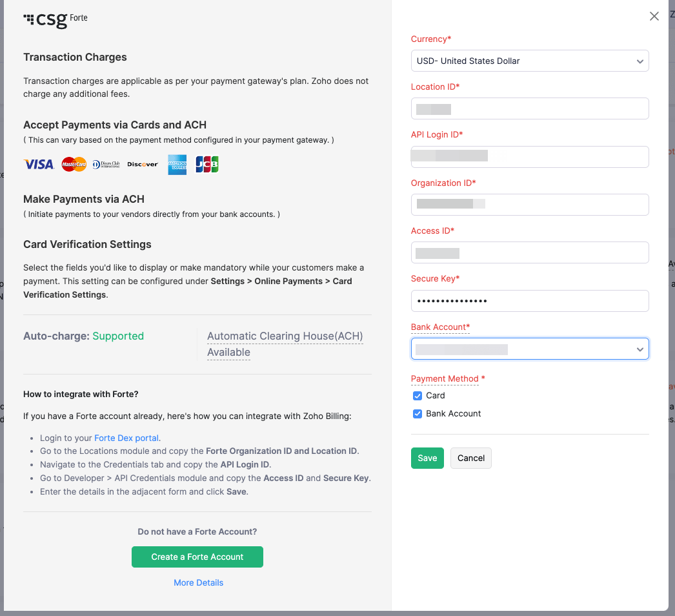Close the Forte setup dialog

click(654, 17)
